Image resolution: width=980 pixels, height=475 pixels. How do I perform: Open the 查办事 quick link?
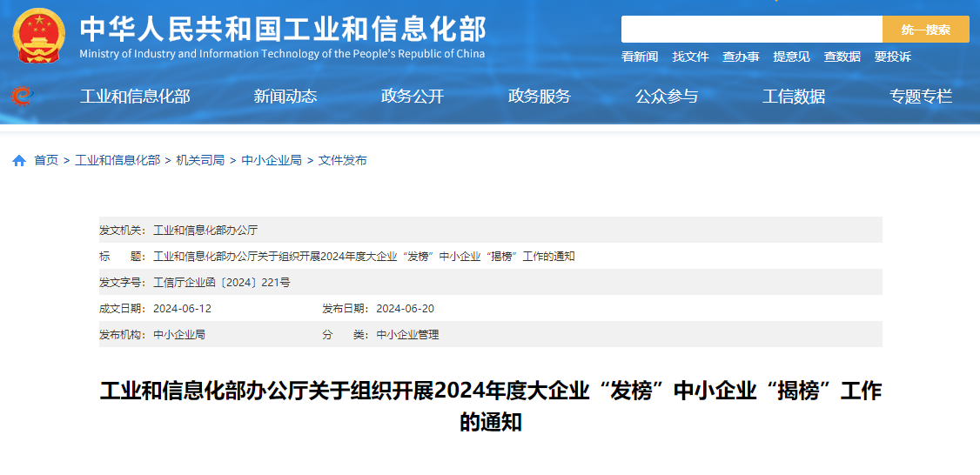741,57
